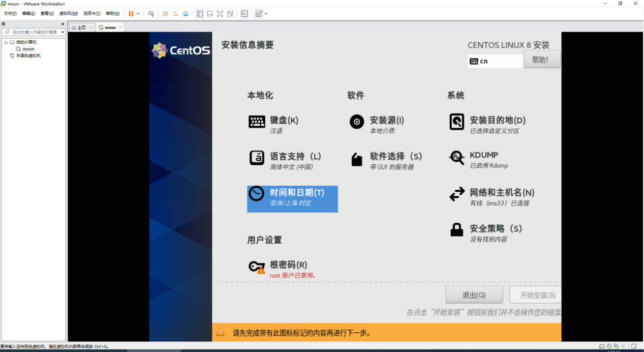644x352 pixels.
Task: Open the snapshot manager toolbar icon
Action: point(186,14)
